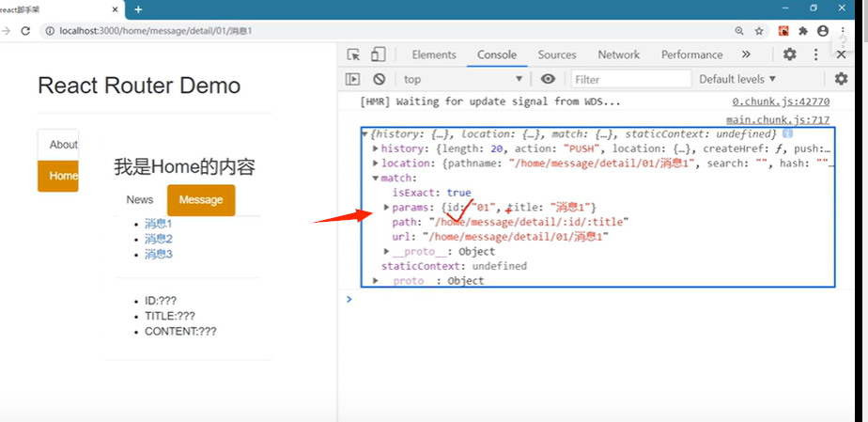Click the staticContext: undefined line
This screenshot has width=868, height=422.
454,266
